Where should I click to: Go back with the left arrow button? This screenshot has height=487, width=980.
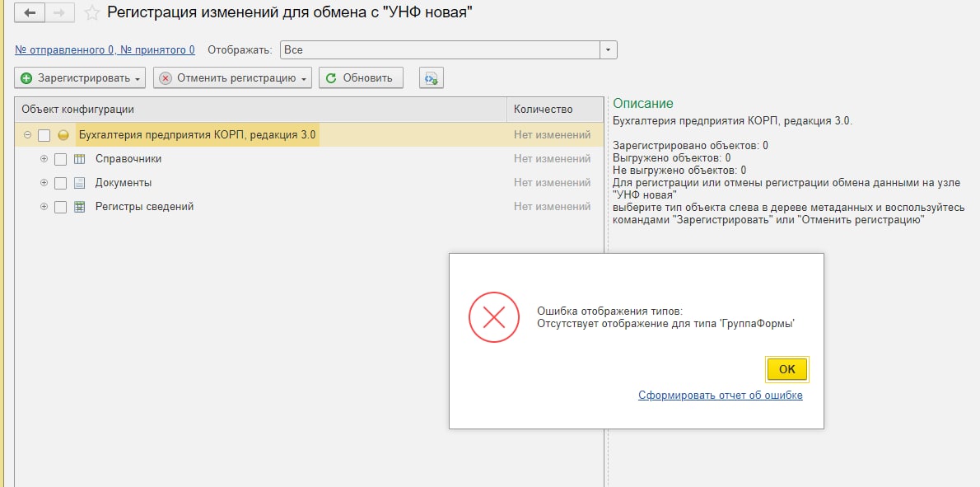click(x=30, y=12)
